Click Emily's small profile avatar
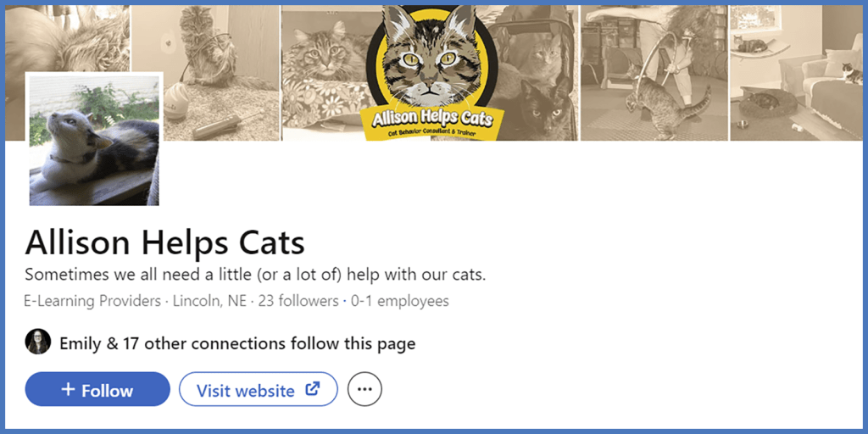This screenshot has height=434, width=868. (38, 342)
